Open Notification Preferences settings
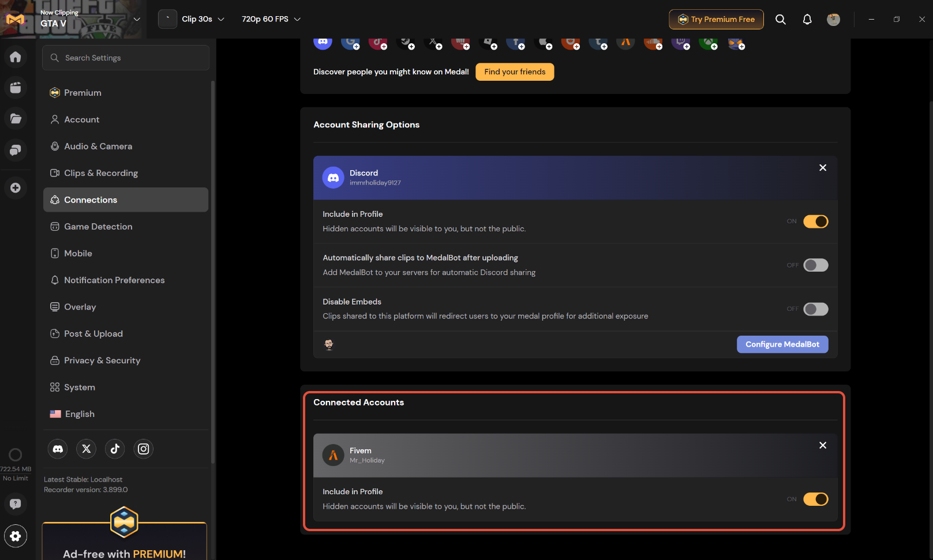Image resolution: width=933 pixels, height=560 pixels. click(x=126, y=280)
